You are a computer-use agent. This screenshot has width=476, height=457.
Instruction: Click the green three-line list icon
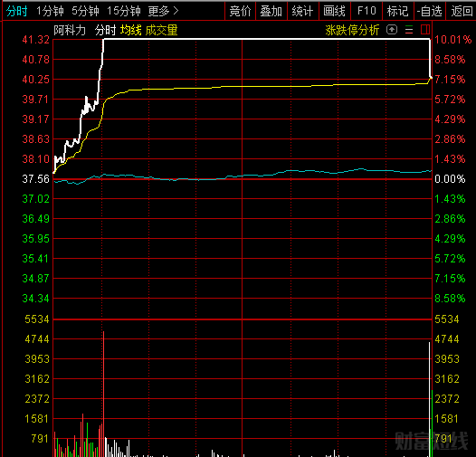(x=409, y=30)
